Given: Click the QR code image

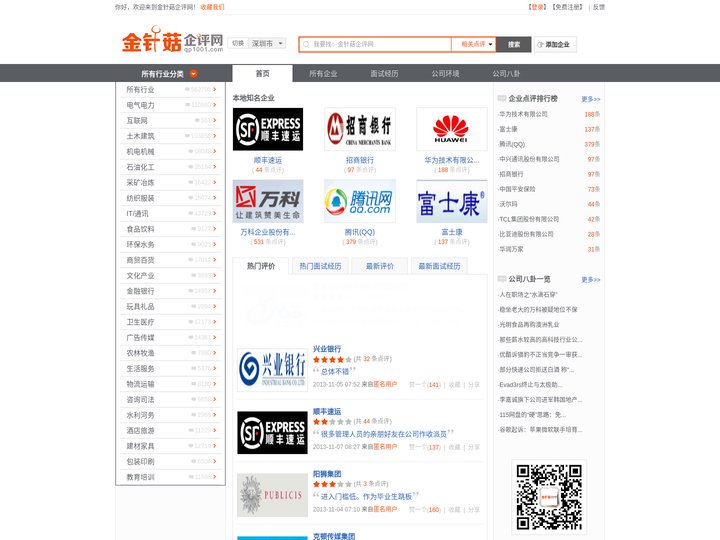Looking at the screenshot, I should [549, 497].
